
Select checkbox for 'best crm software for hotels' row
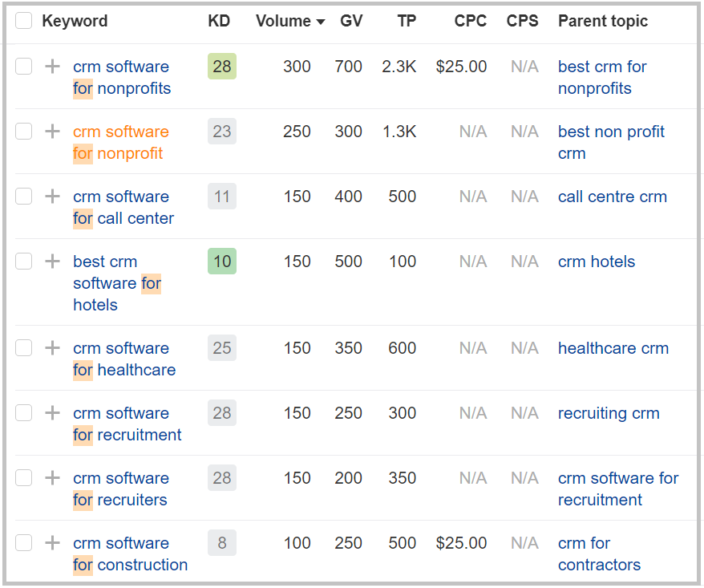(24, 262)
